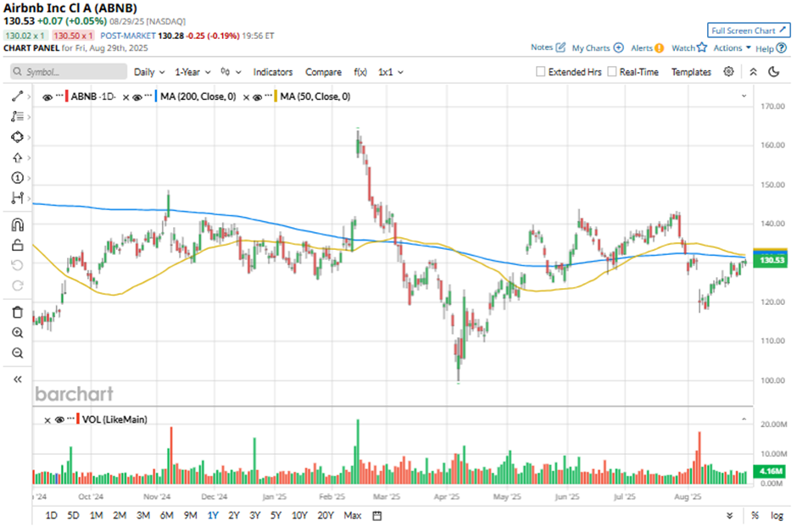Open the 1-Year period dropdown
Image resolution: width=797 pixels, height=532 pixels.
point(192,72)
